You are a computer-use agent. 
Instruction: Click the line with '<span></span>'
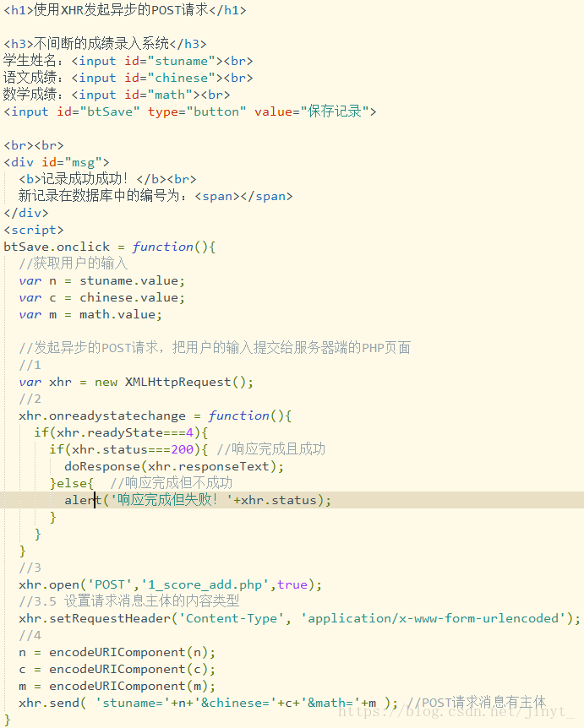(x=156, y=196)
